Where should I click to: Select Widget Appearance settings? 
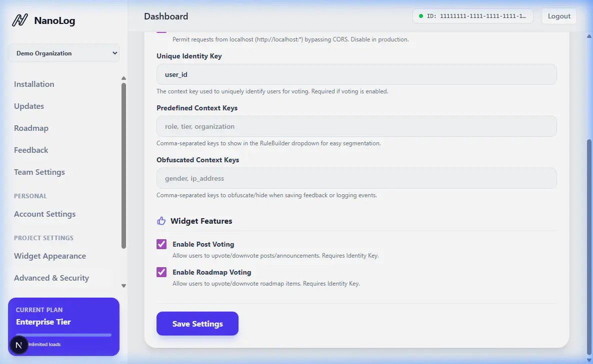[50, 256]
